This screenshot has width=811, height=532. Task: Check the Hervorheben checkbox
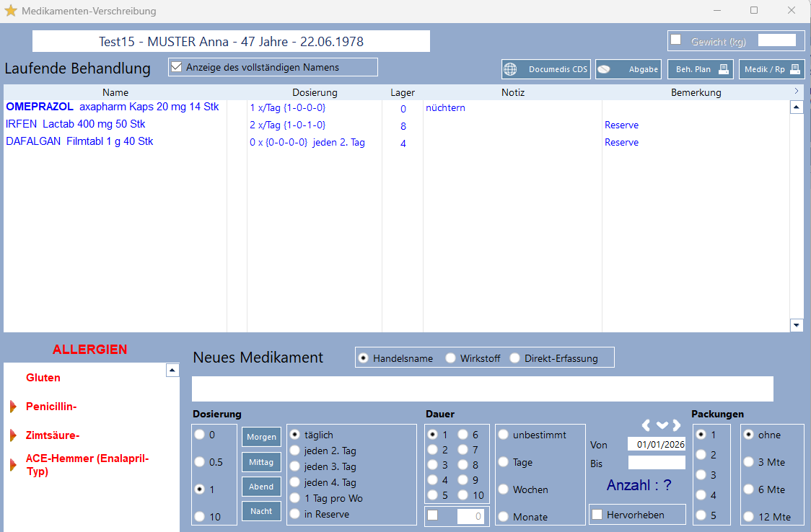pos(597,514)
